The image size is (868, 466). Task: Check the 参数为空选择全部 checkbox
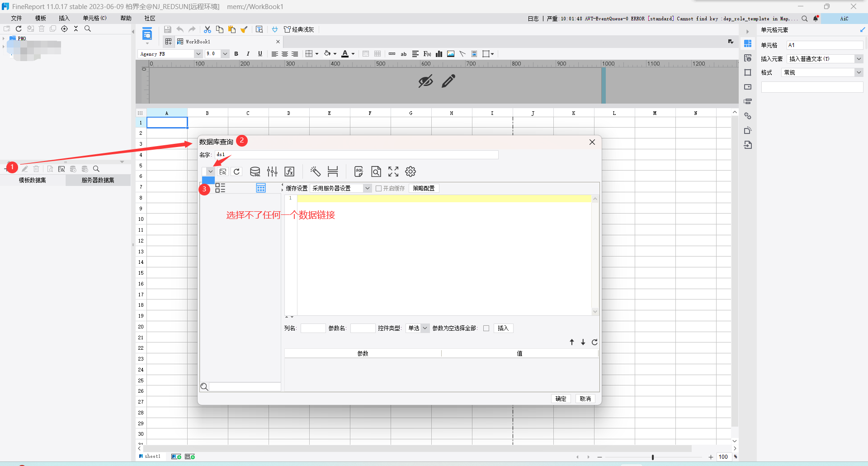tap(486, 328)
